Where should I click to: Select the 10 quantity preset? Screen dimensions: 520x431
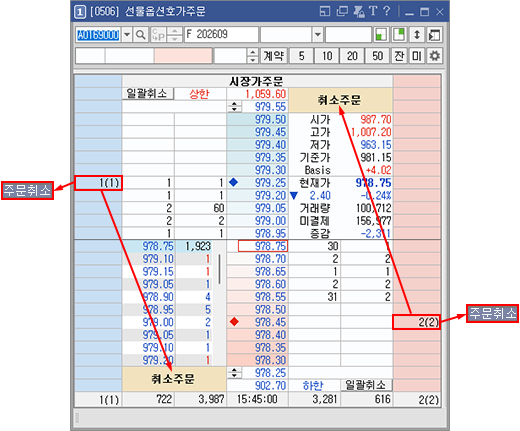[x=327, y=56]
